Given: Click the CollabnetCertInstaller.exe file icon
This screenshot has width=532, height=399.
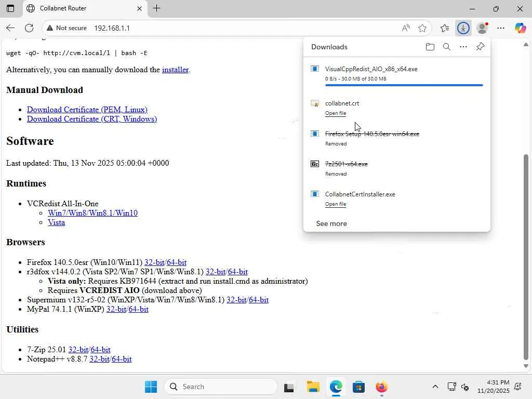Looking at the screenshot, I should click(x=314, y=194).
